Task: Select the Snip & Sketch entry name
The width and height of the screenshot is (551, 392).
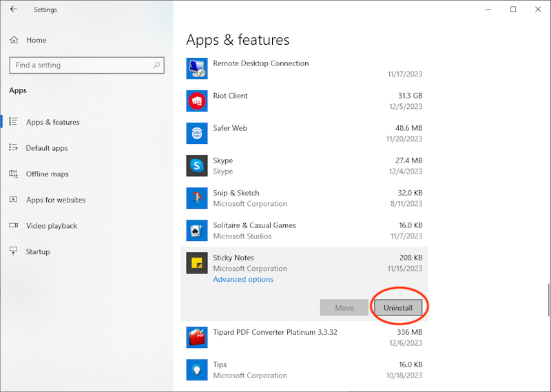Action: 236,193
